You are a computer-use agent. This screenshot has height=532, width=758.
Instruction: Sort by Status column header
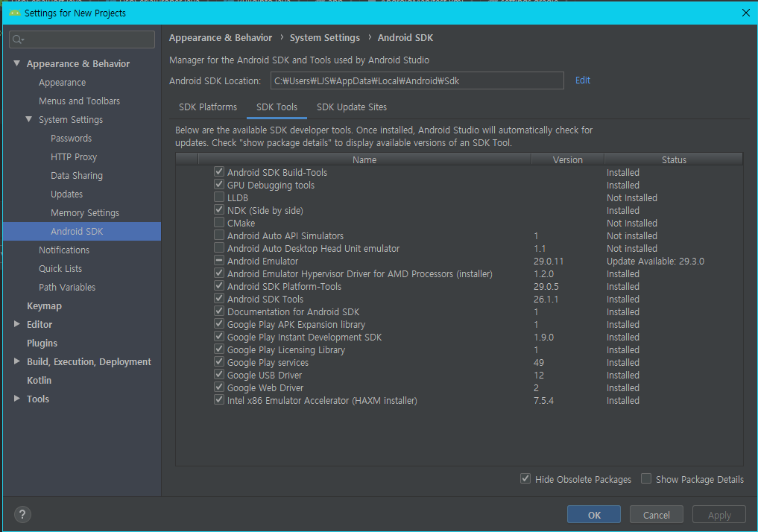click(x=674, y=159)
